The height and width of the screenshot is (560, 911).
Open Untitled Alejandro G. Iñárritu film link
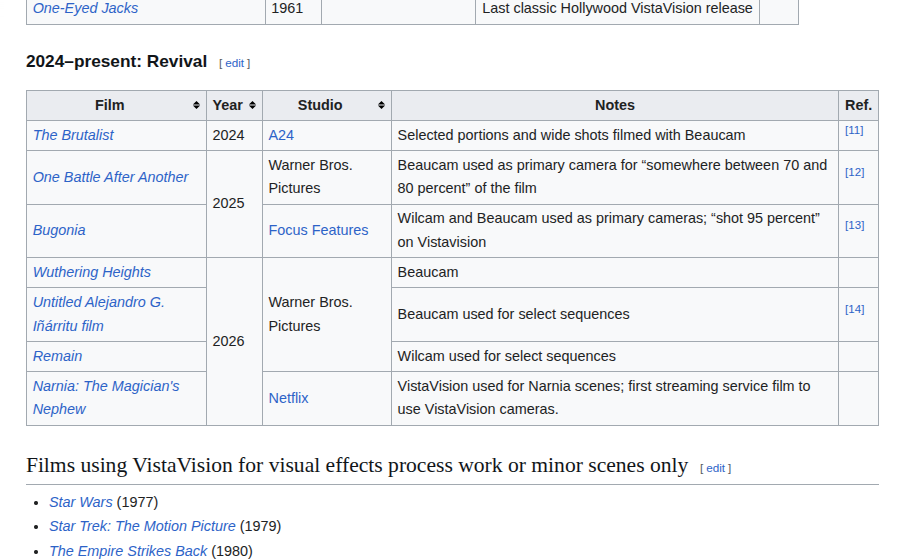(99, 314)
